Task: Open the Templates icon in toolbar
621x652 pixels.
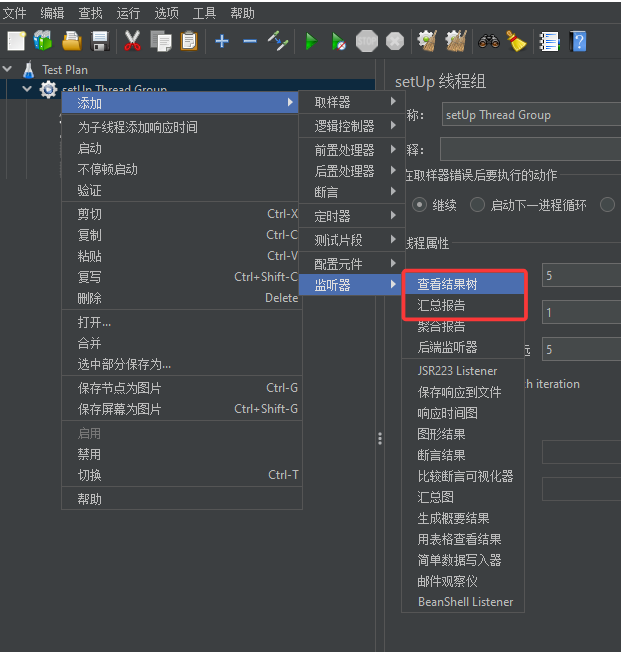Action: point(43,41)
